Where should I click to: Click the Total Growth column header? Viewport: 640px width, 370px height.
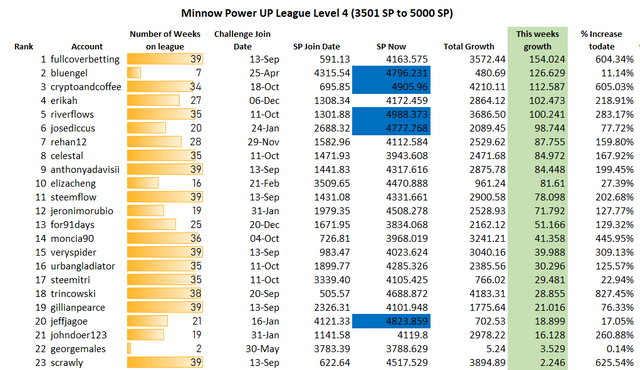(469, 47)
